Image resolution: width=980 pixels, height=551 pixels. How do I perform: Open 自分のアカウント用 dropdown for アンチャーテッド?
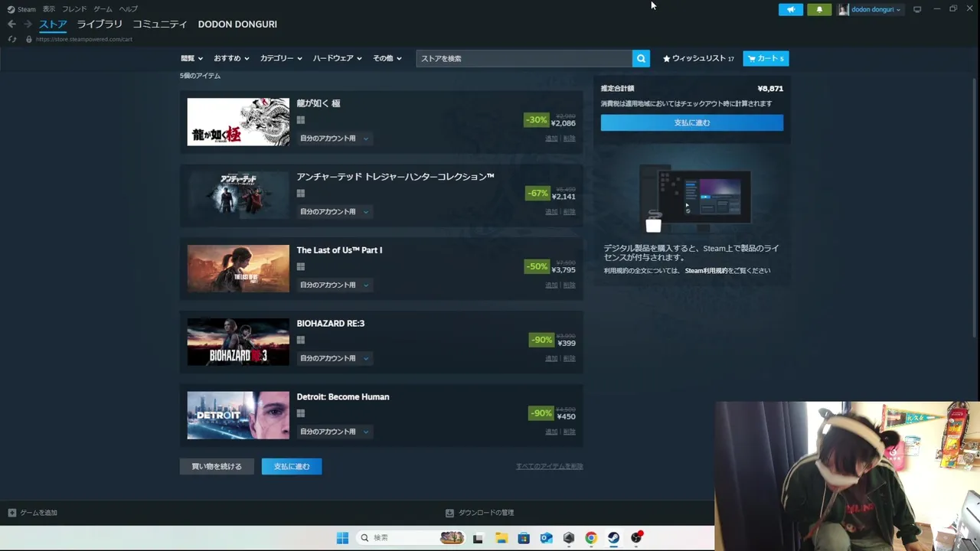point(334,212)
